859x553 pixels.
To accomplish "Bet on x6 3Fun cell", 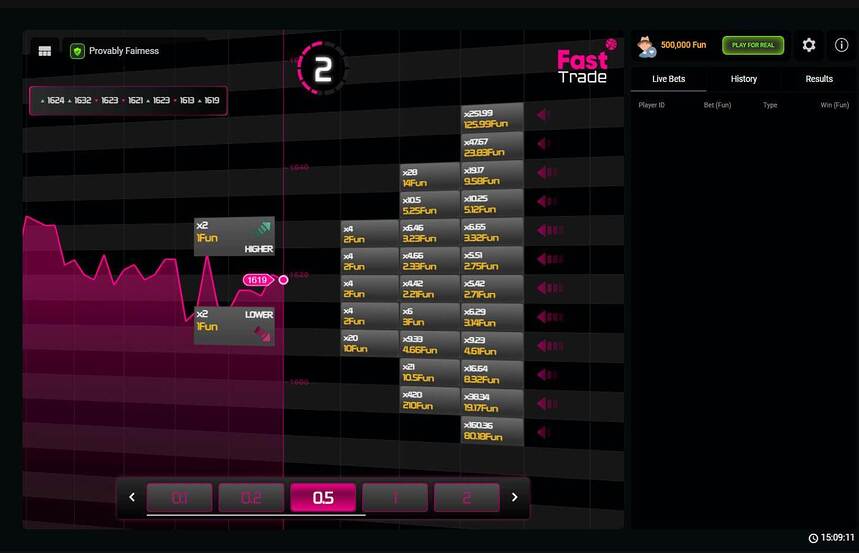I will [x=430, y=316].
